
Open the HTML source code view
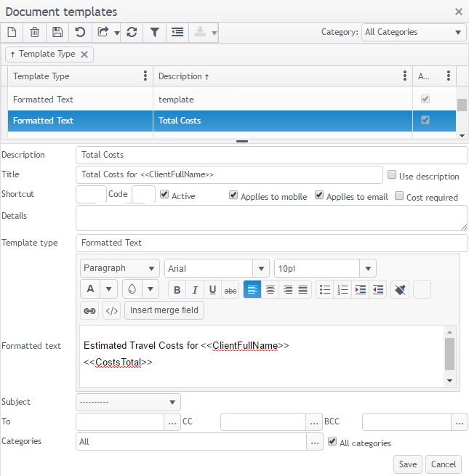(111, 311)
